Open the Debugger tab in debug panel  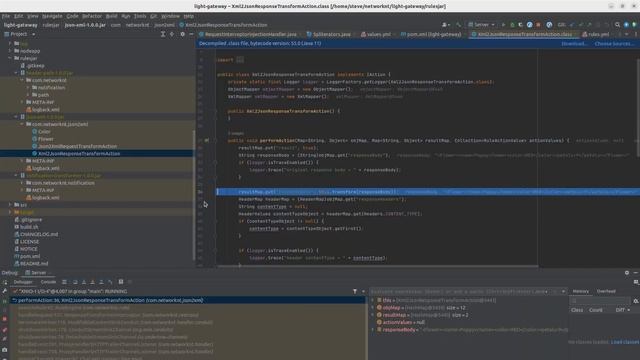pos(23,282)
